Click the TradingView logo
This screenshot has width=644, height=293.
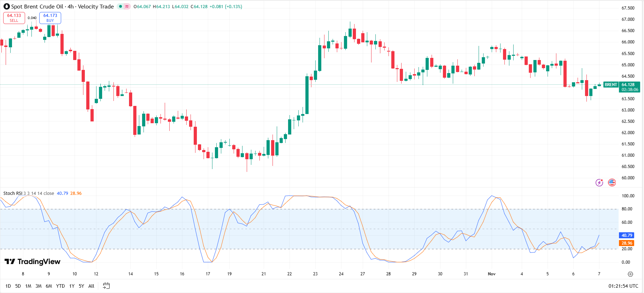click(33, 262)
